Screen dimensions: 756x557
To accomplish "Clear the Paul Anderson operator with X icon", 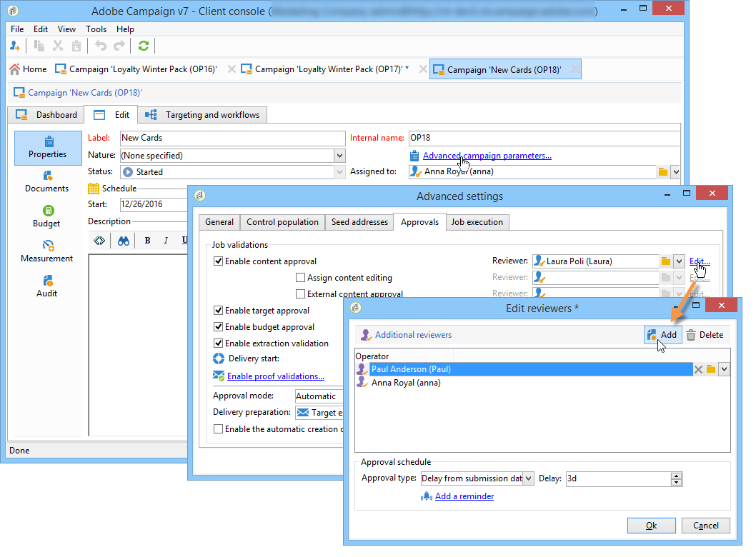I will pos(698,370).
